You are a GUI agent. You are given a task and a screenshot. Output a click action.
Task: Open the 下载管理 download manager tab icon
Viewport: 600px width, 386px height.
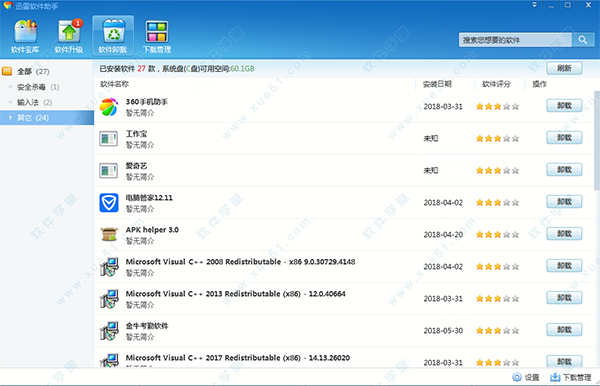click(x=157, y=36)
